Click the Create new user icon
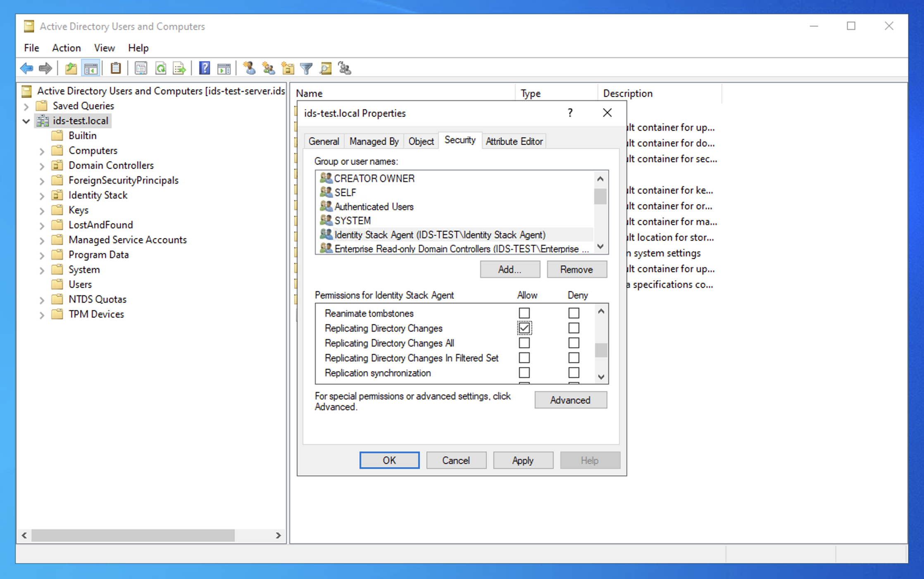 (249, 68)
